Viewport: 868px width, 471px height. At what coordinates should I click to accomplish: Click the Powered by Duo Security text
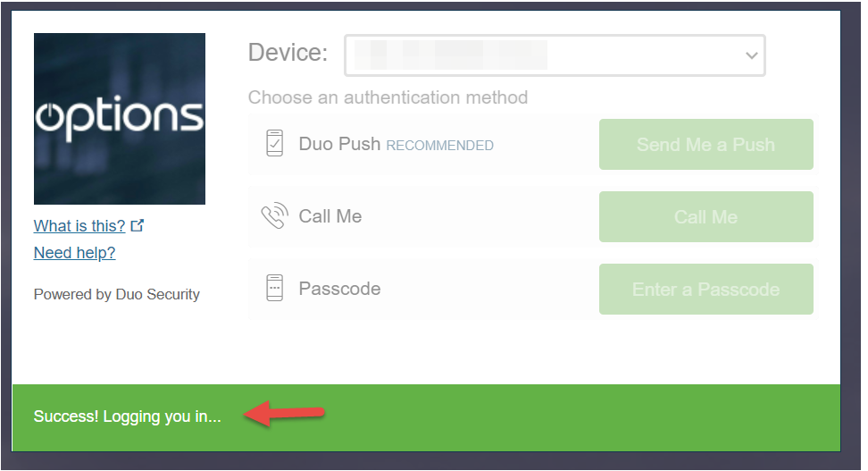(x=117, y=294)
